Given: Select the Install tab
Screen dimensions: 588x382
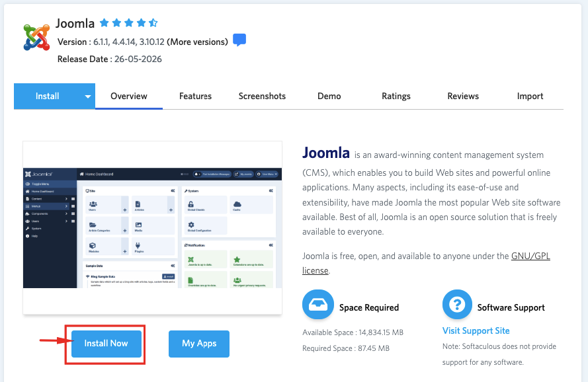Looking at the screenshot, I should point(47,96).
